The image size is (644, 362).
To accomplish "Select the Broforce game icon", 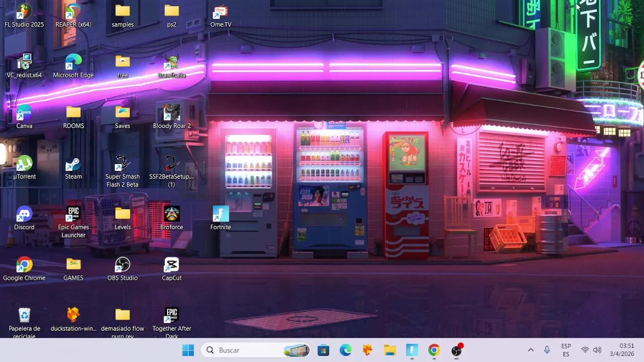I will 172,218.
